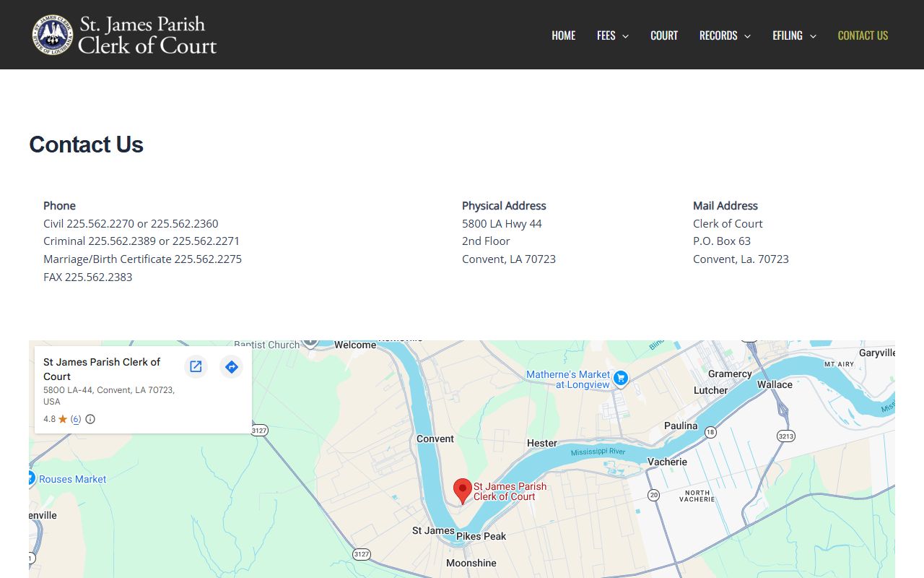Screen dimensions: 924x578
Task: Click the orange rating star
Action: [x=63, y=419]
